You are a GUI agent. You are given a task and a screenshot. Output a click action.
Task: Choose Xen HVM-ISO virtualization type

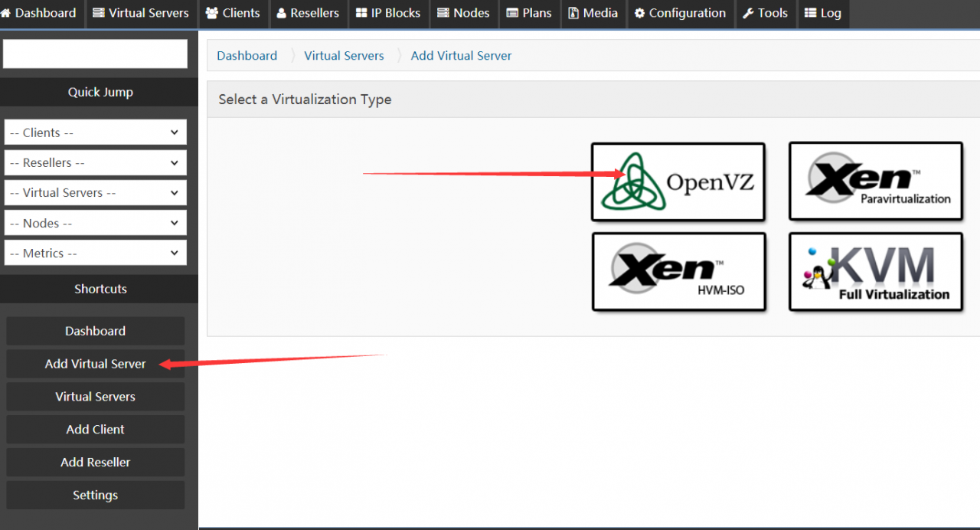pyautogui.click(x=679, y=272)
